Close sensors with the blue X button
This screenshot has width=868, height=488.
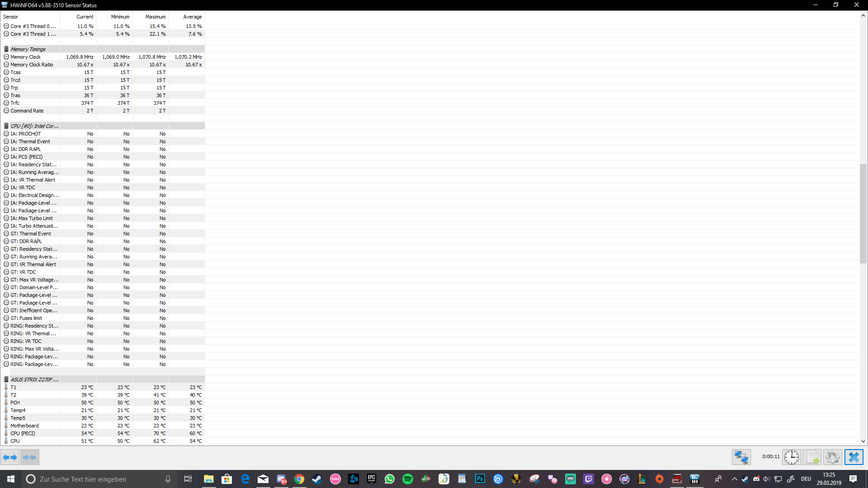[x=854, y=457]
